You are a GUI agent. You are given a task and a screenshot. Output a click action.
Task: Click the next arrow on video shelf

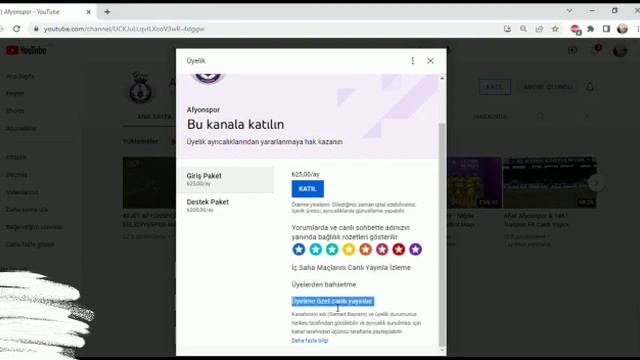(x=596, y=183)
